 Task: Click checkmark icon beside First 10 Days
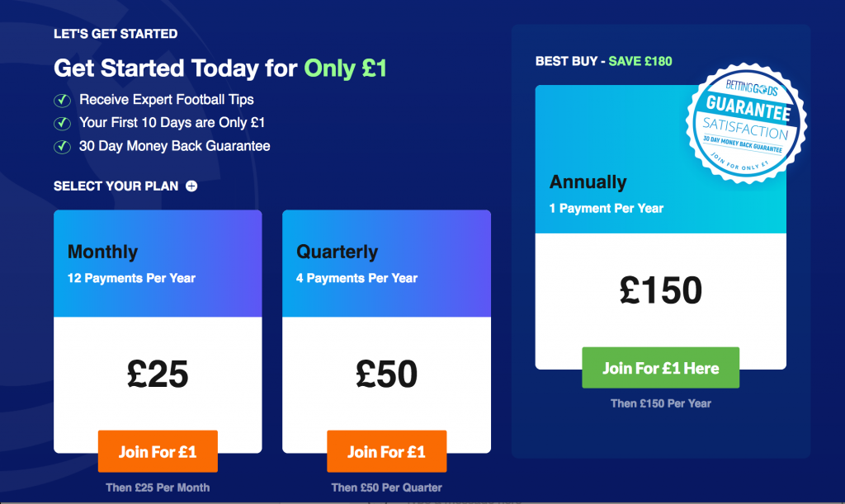(62, 123)
